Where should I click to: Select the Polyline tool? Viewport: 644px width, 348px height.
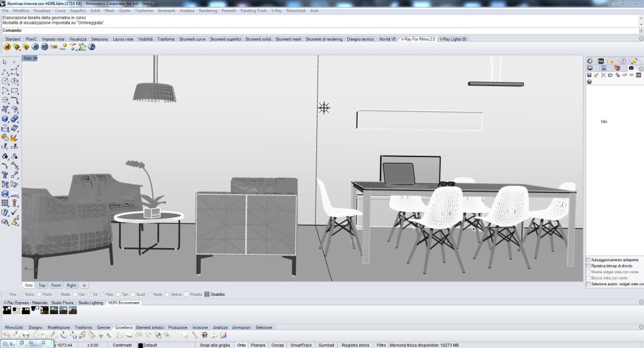(5, 72)
